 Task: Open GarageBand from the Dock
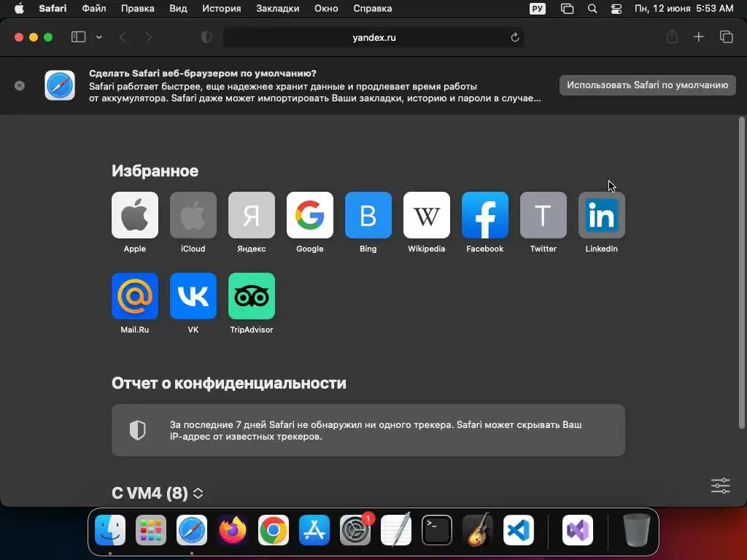pos(478,530)
